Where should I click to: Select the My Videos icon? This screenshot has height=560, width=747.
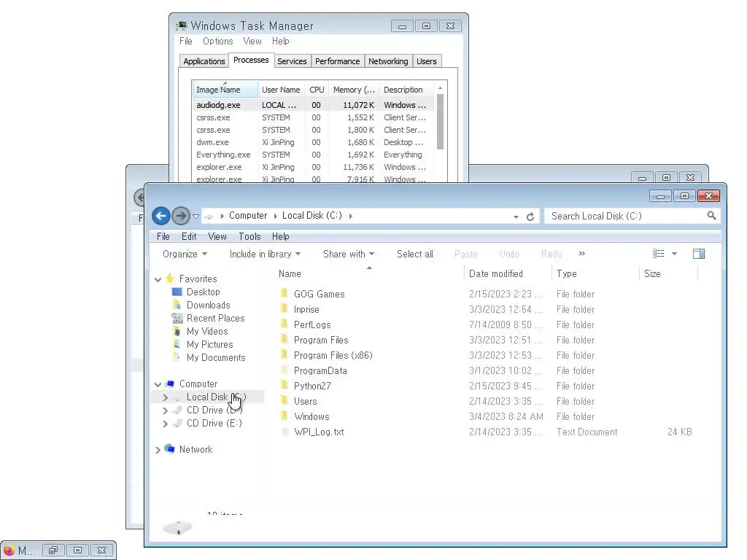tap(177, 332)
